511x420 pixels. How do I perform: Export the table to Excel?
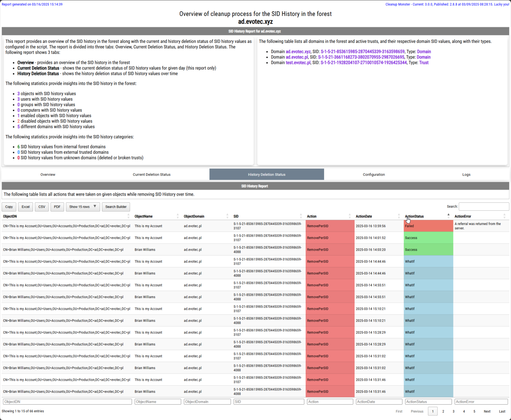pyautogui.click(x=25, y=207)
